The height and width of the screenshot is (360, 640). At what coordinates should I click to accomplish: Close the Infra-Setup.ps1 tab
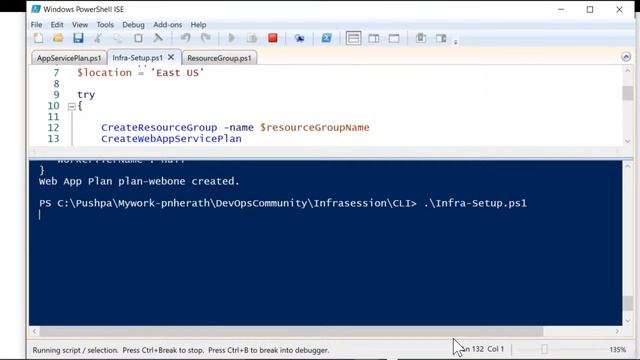pyautogui.click(x=171, y=57)
